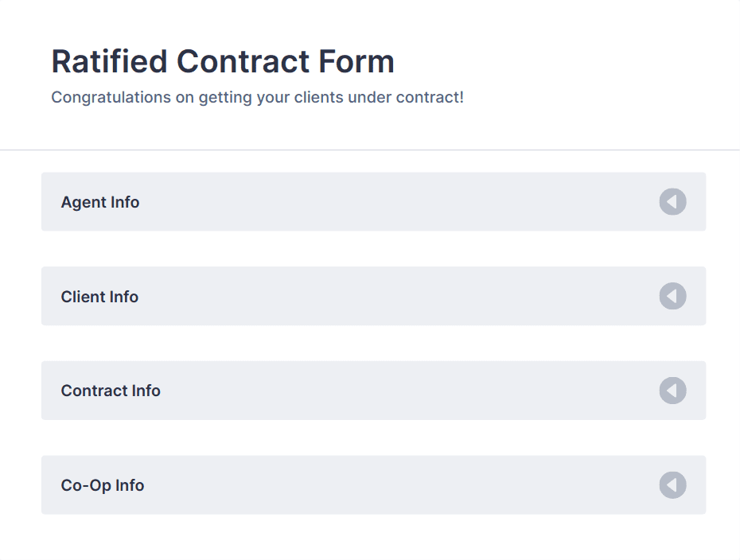The width and height of the screenshot is (740, 560).
Task: Select the Co-Op Info section label
Action: 102,485
